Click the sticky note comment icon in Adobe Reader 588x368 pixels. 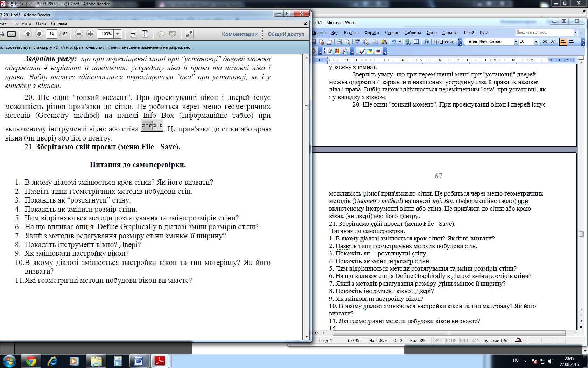(161, 34)
